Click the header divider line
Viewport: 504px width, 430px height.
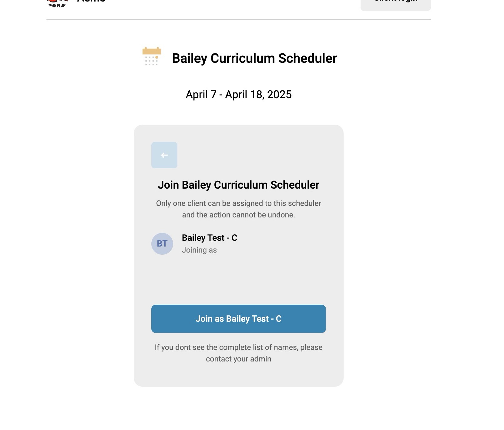tap(239, 19)
